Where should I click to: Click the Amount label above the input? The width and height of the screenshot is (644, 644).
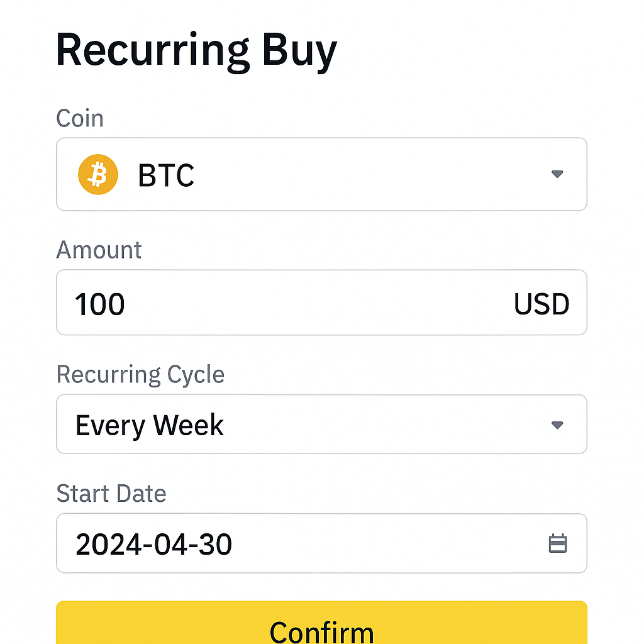coord(99,250)
